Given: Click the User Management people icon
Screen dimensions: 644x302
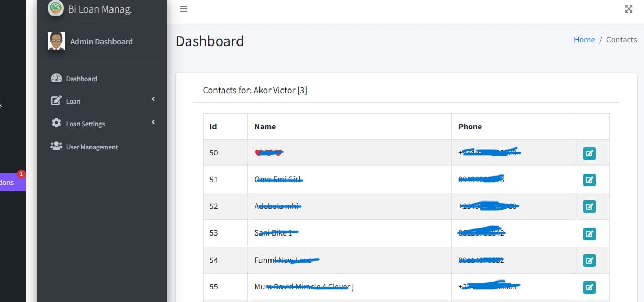Looking at the screenshot, I should coord(56,146).
